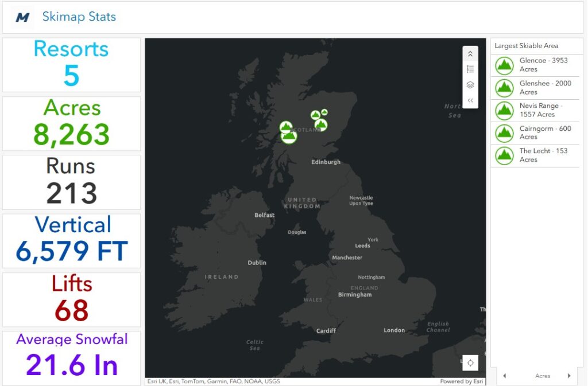Click the Edinburgh label on the map
Screen dimensions: 588x386
[326, 162]
